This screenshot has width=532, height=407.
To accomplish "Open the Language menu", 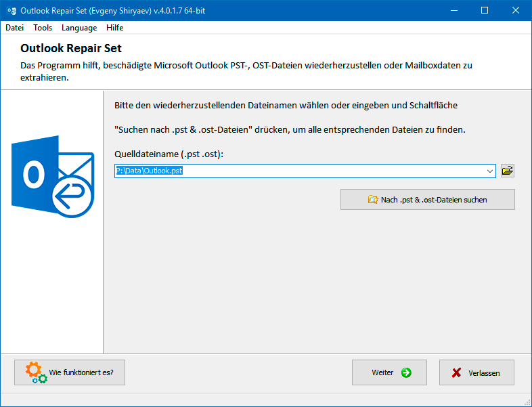I will tap(79, 28).
